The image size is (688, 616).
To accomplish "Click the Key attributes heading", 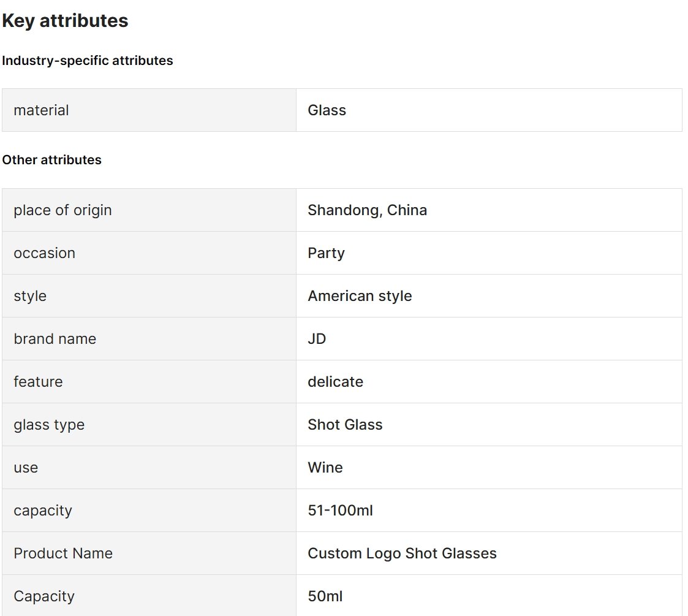I will point(65,21).
